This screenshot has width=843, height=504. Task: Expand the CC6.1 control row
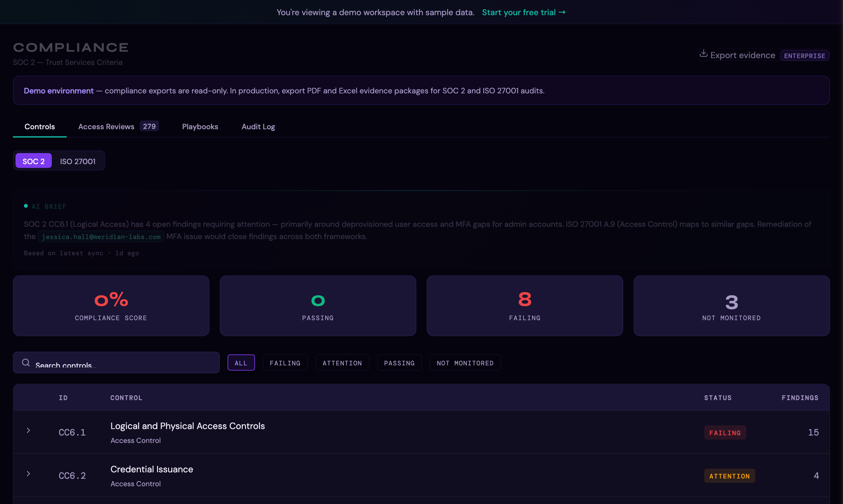[28, 430]
